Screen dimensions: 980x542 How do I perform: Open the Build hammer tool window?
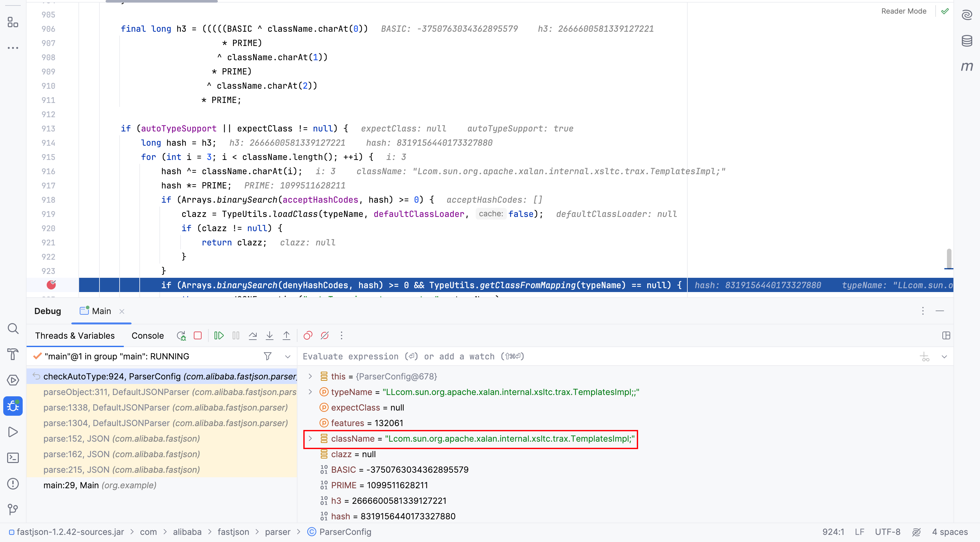click(13, 354)
